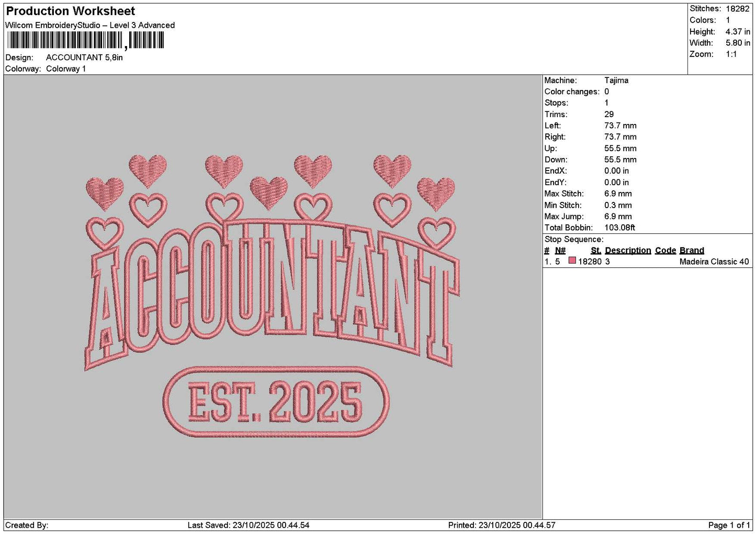Click the 'Color changes:' label

pyautogui.click(x=572, y=92)
